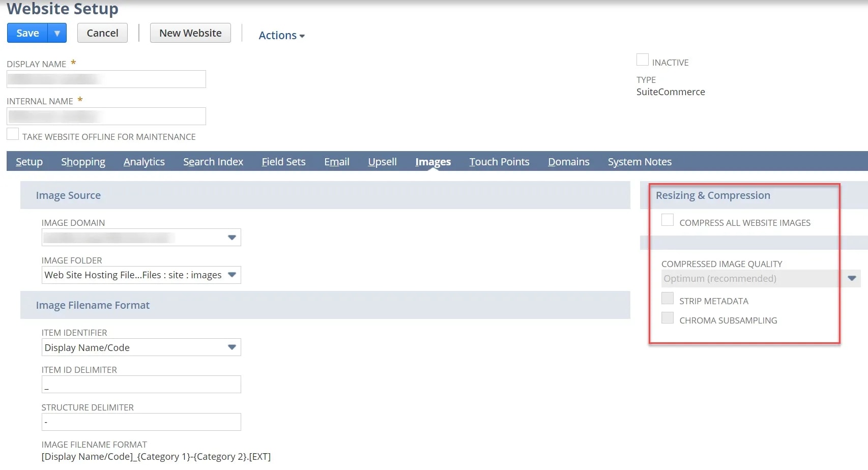Image resolution: width=868 pixels, height=470 pixels.
Task: Open the Search Index tab
Action: [213, 162]
